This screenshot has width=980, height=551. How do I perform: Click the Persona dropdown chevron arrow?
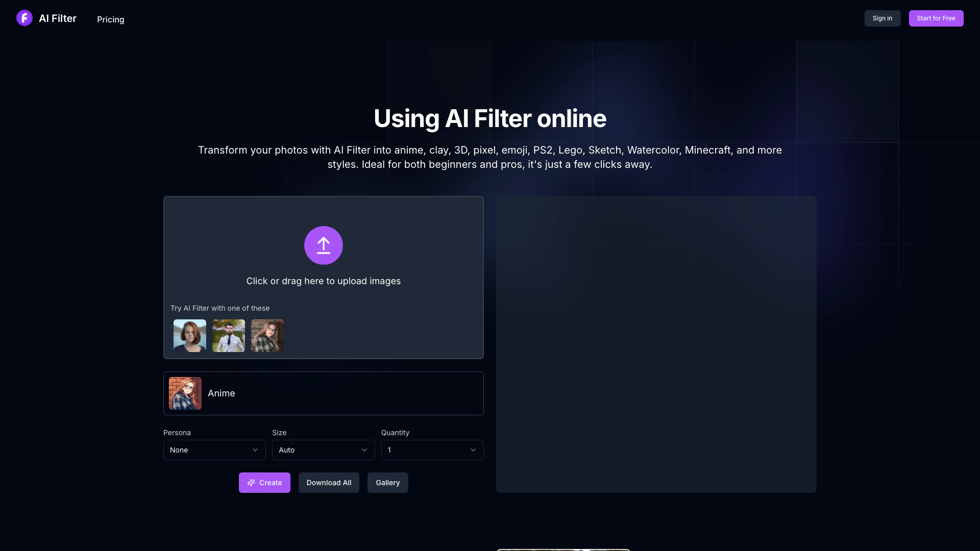pyautogui.click(x=255, y=450)
